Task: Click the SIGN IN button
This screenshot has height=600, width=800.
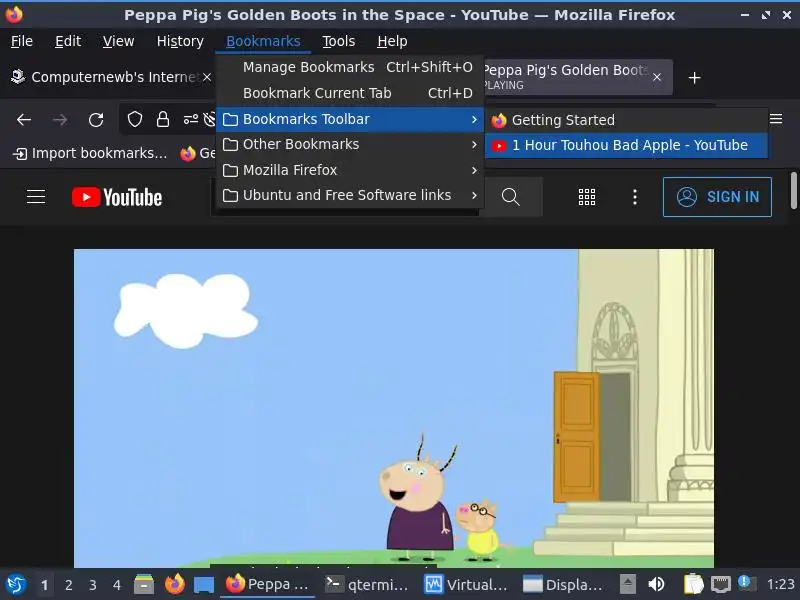Action: pyautogui.click(x=717, y=197)
